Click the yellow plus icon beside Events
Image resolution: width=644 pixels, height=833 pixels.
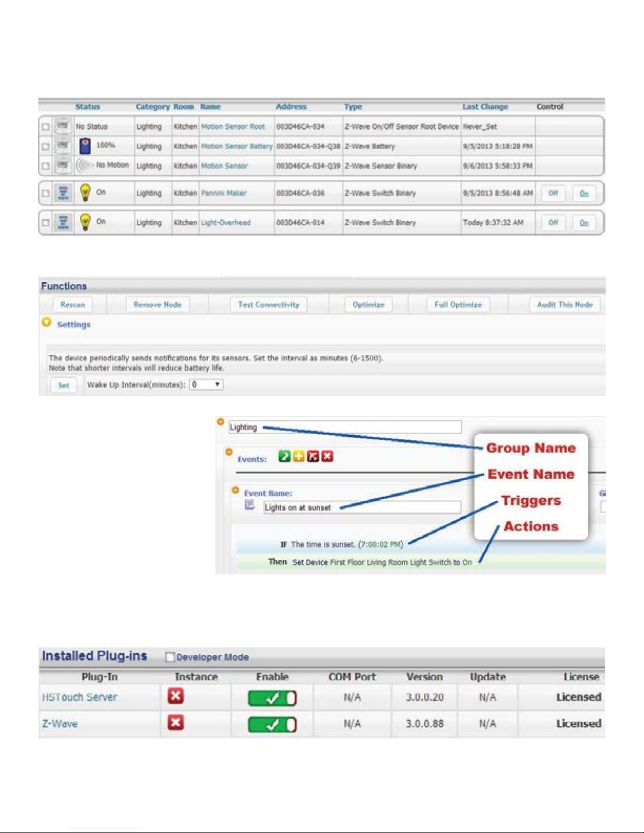pos(299,456)
